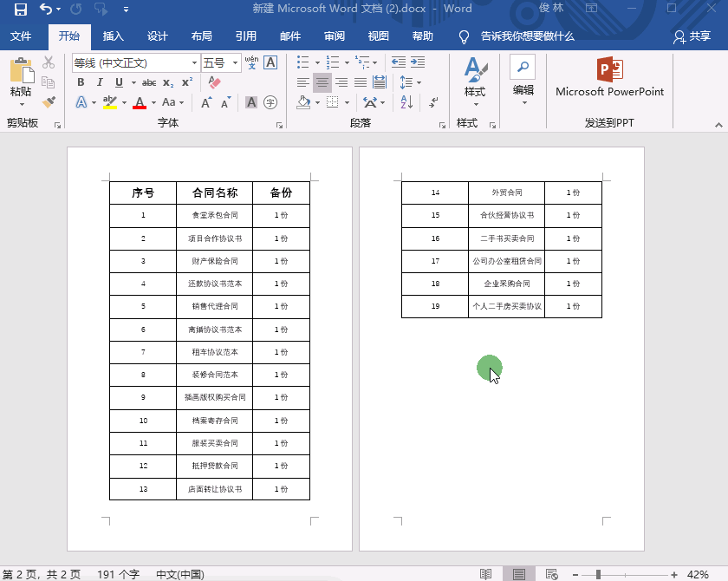The image size is (728, 581).
Task: Open the 文件 menu tab
Action: point(21,36)
